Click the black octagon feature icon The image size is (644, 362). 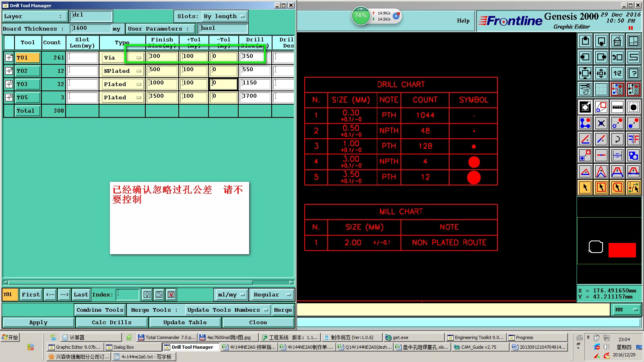click(x=634, y=107)
